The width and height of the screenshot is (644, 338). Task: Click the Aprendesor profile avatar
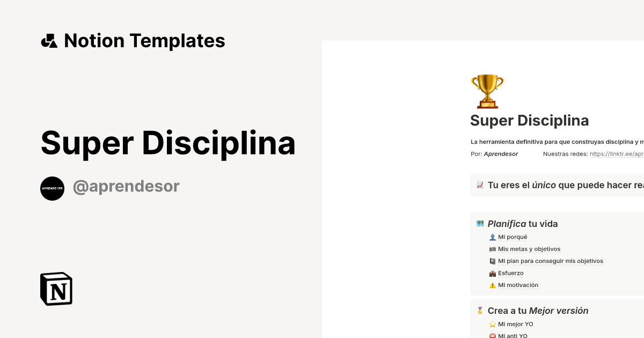[52, 188]
